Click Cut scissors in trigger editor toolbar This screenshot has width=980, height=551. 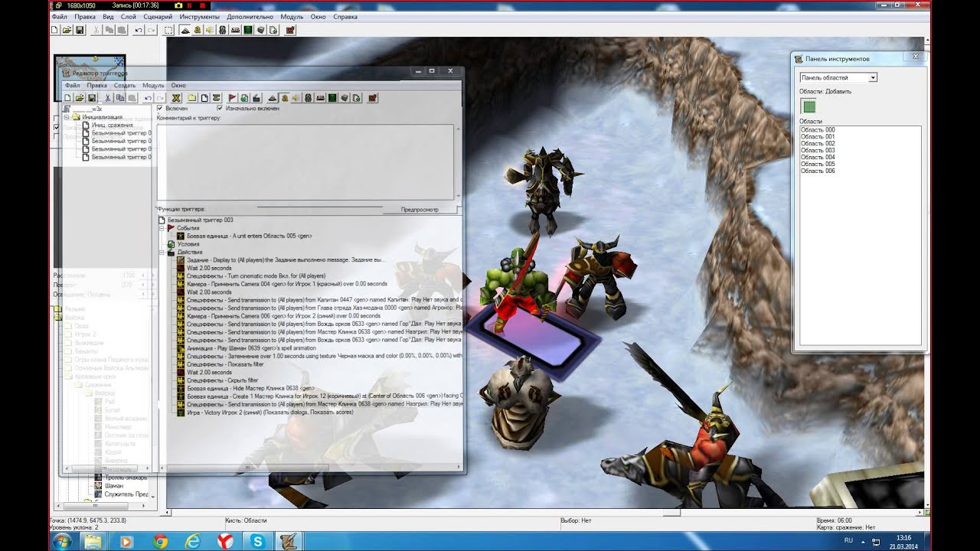[x=107, y=98]
